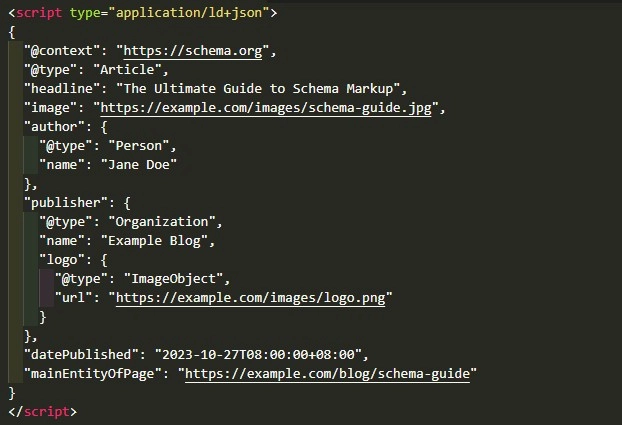The width and height of the screenshot is (622, 425).
Task: Click the "mainEntityOfPage" key
Action: tap(96, 374)
